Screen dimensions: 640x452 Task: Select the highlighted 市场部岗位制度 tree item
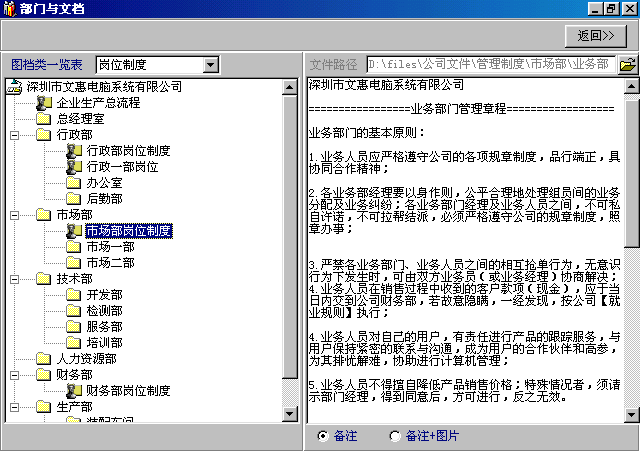point(129,231)
